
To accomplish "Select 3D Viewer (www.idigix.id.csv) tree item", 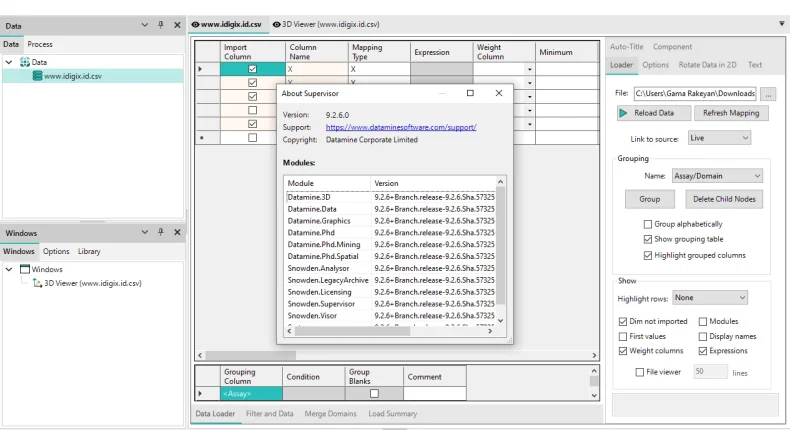I will click(x=93, y=283).
